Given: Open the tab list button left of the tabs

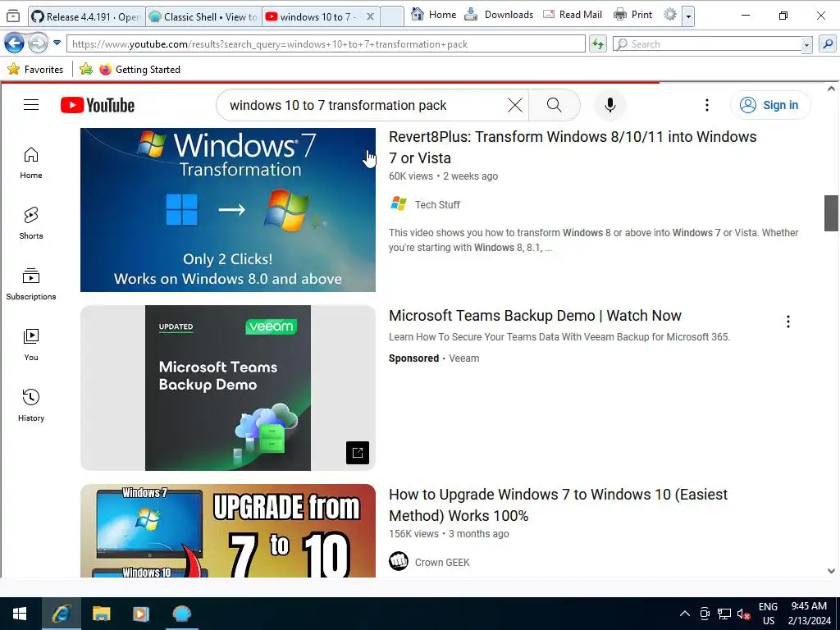Looking at the screenshot, I should (x=13, y=16).
